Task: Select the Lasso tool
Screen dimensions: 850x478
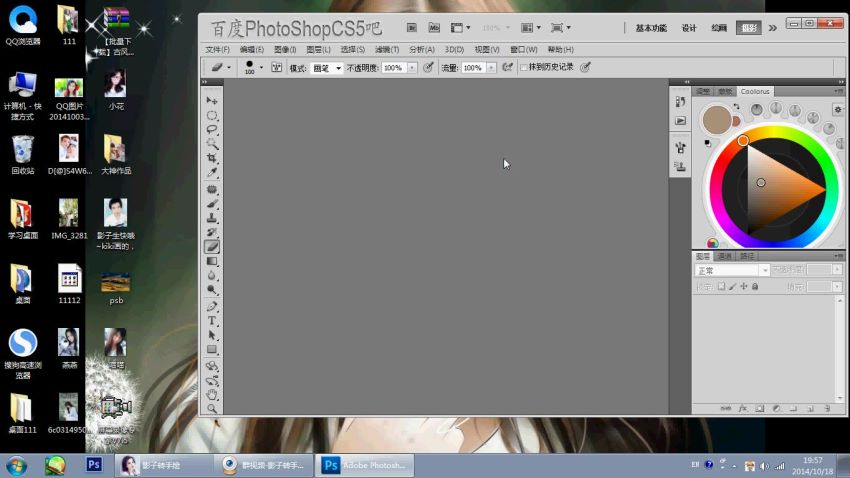Action: [212, 130]
